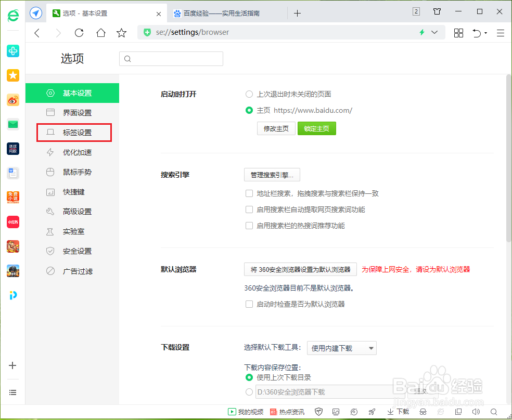This screenshot has height=420, width=512.
Task: Click 管理搜索引擎 button
Action: tap(272, 175)
